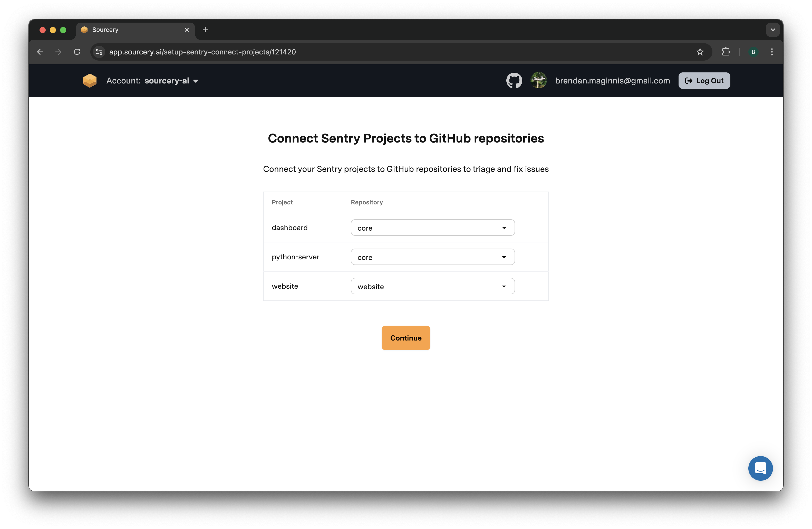Open the chat support bubble
Viewport: 812px width, 529px height.
(x=760, y=468)
